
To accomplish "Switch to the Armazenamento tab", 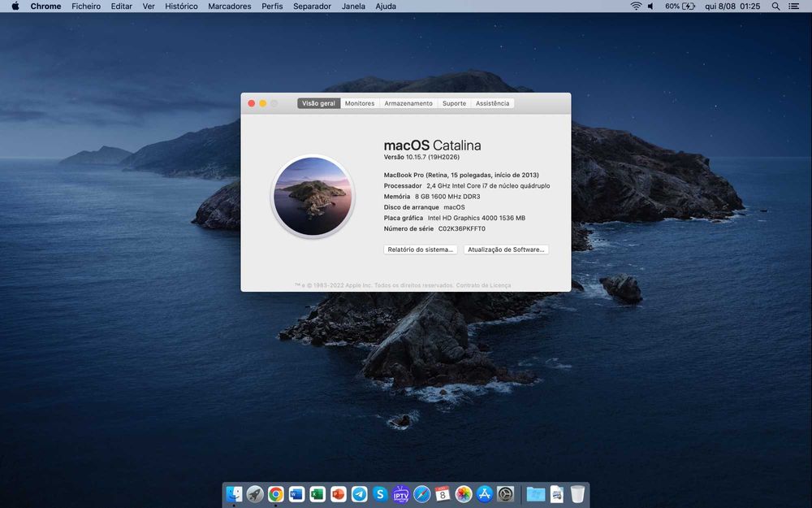I will coord(408,104).
